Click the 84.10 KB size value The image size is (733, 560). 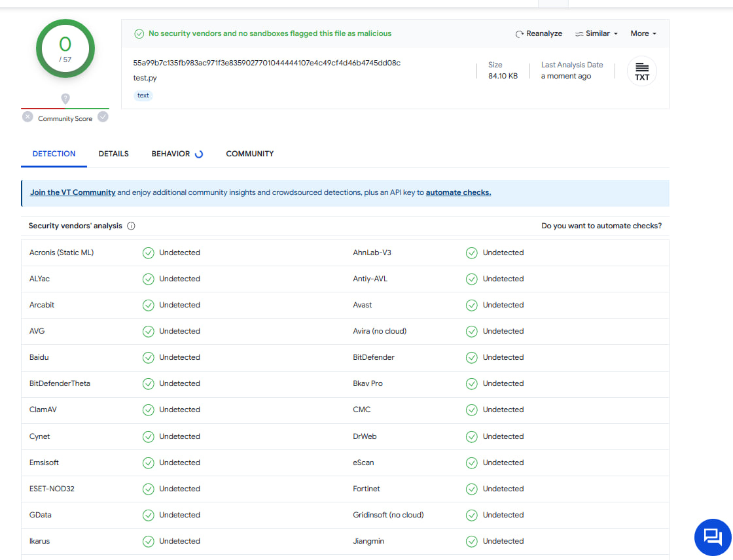(503, 76)
